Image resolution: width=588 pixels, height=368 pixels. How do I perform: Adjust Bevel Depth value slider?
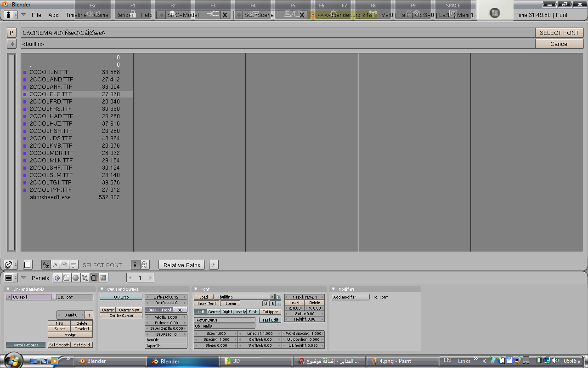[x=166, y=328]
